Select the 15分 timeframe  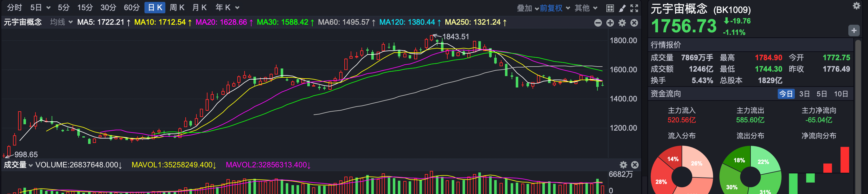tap(85, 7)
